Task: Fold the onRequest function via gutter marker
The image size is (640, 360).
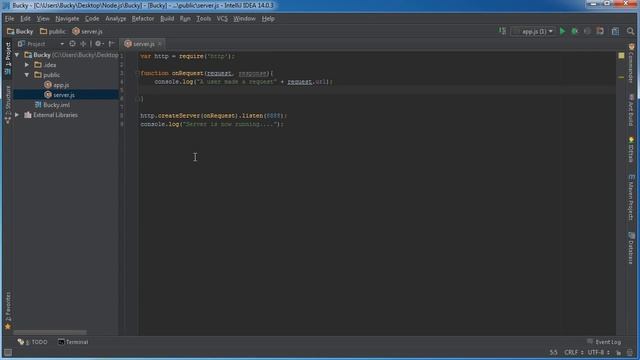Action: click(137, 73)
